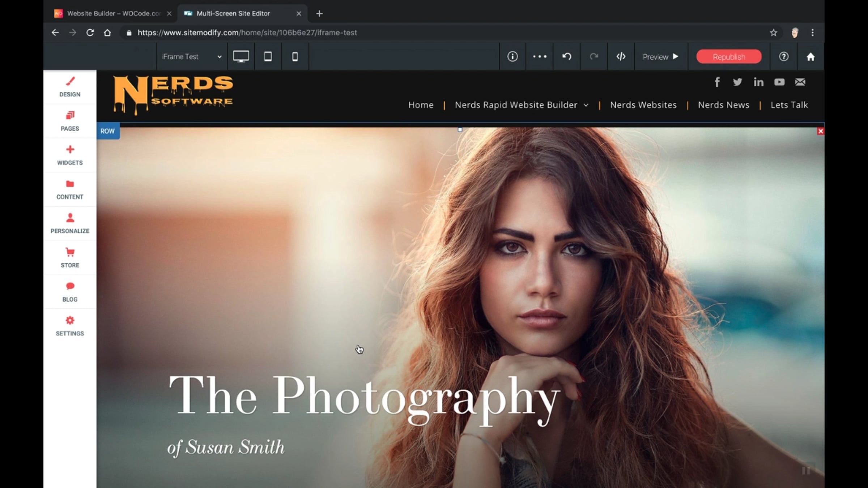Screen dimensions: 868x488
Task: Click the undo arrow in toolbar
Action: [x=567, y=56]
